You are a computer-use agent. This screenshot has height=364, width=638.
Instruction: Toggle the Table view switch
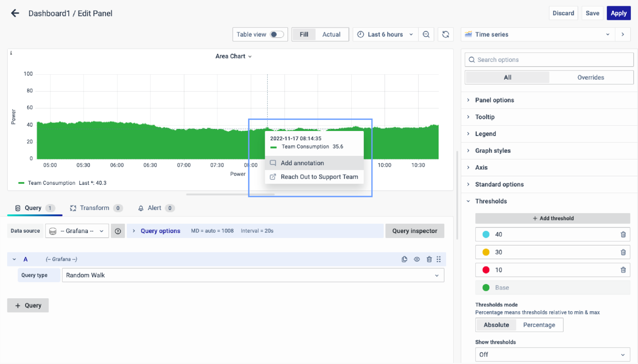point(276,34)
